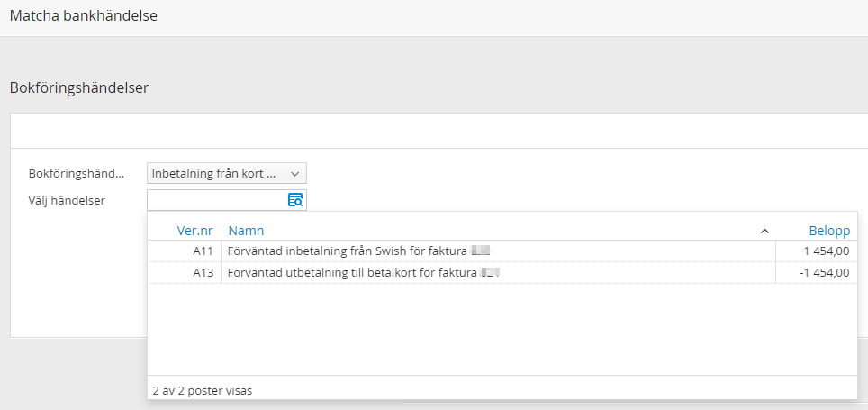Click voucher number A13
This screenshot has width=868, height=410.
[203, 273]
